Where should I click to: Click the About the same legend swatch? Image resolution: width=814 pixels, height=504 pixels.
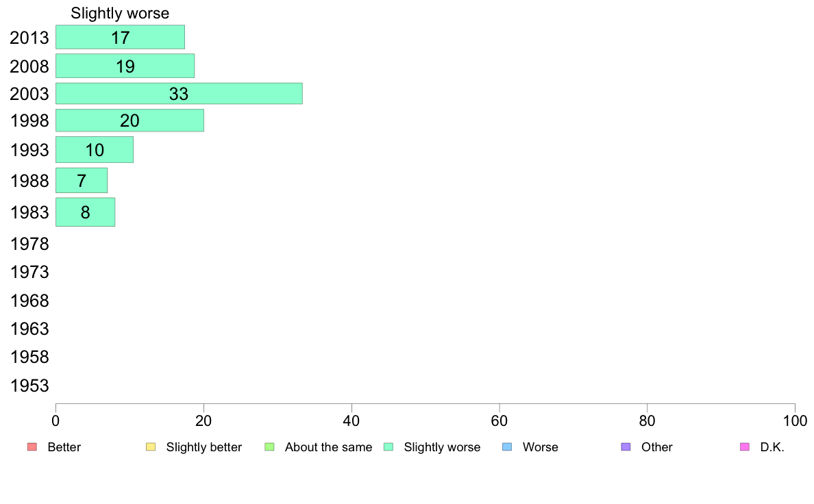[x=269, y=447]
